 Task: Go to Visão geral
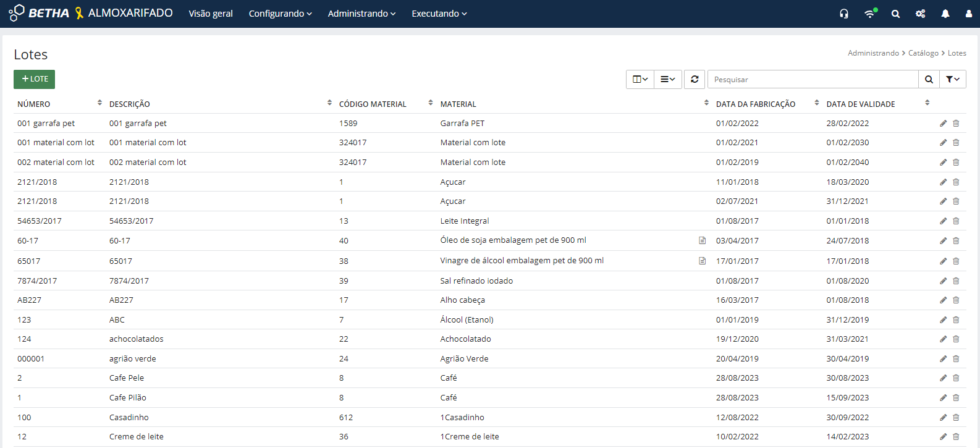211,14
